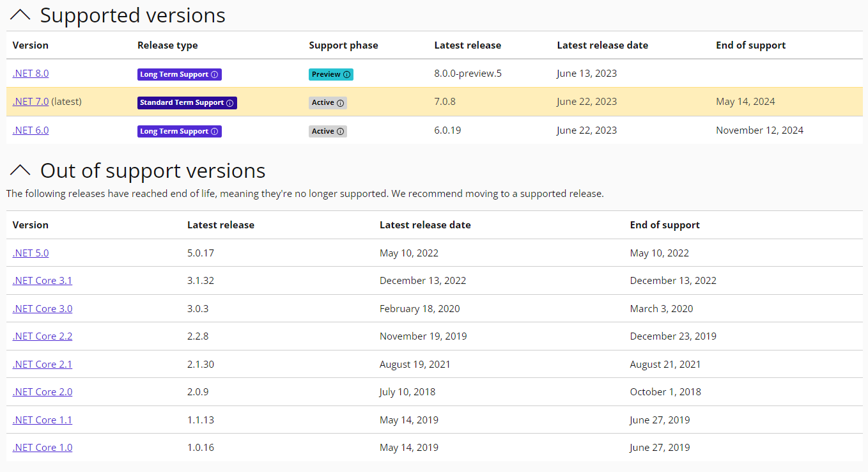Open the .NET 6.0 version link
This screenshot has height=472, width=868.
tap(31, 130)
